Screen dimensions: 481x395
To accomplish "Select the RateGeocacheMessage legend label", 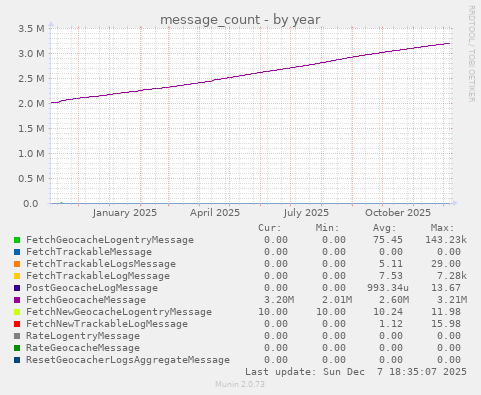I will 83,348.
